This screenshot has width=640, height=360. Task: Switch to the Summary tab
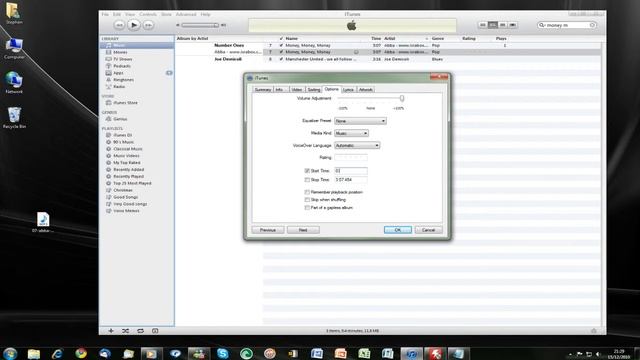(263, 90)
